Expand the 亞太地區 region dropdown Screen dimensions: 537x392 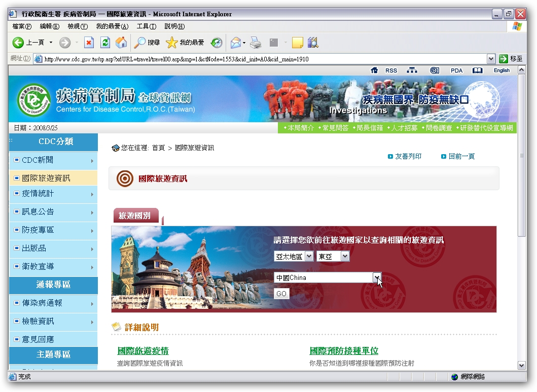[309, 257]
